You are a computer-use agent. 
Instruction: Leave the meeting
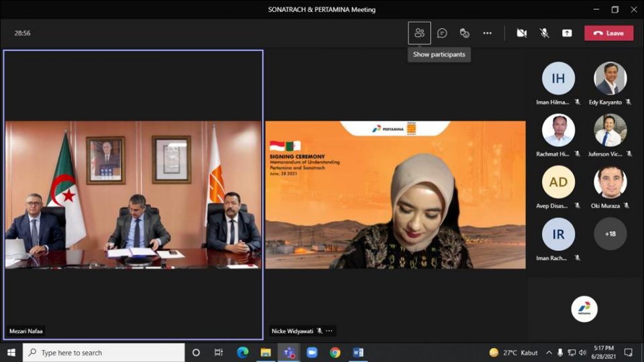click(608, 33)
